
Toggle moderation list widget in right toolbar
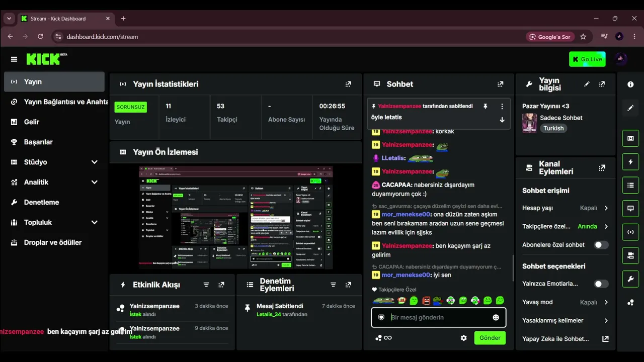click(x=630, y=185)
